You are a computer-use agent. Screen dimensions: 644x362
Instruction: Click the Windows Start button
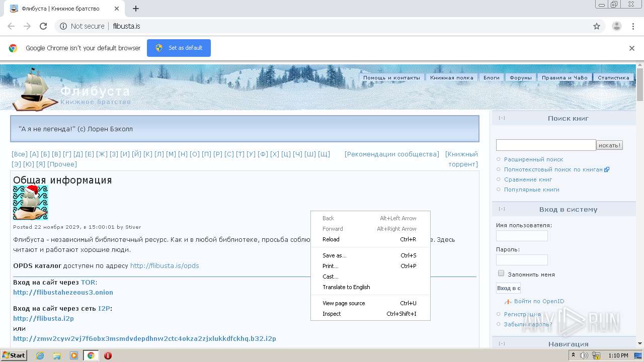14,355
